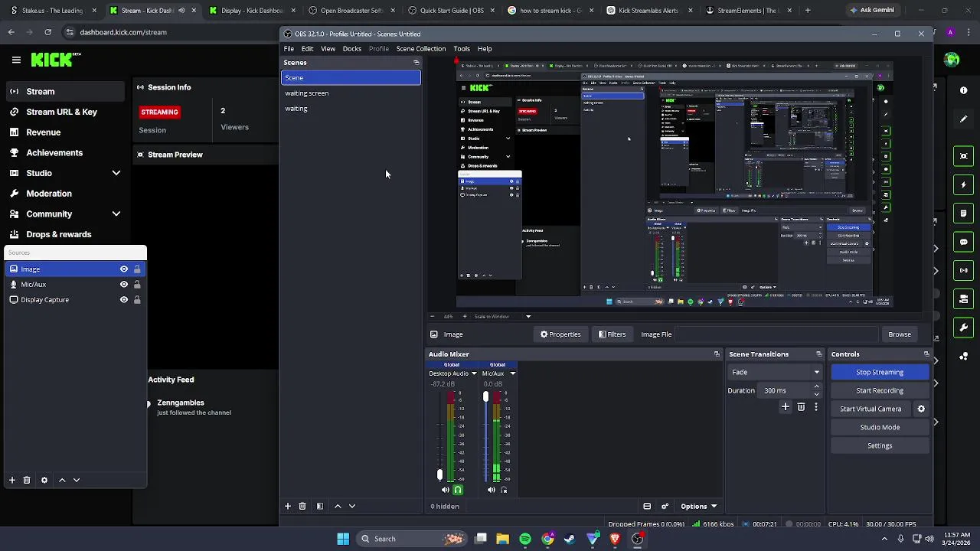Add a new scene with plus icon
Image resolution: width=980 pixels, height=551 pixels.
pyautogui.click(x=288, y=506)
